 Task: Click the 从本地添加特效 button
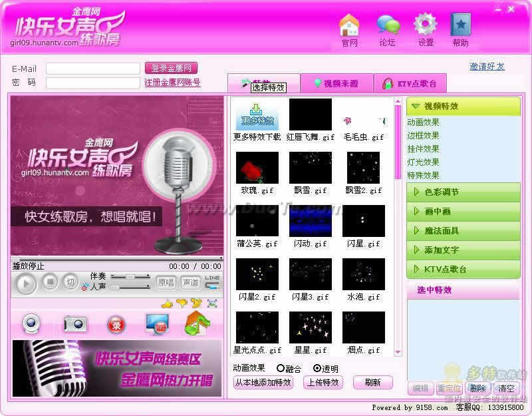[x=263, y=382]
